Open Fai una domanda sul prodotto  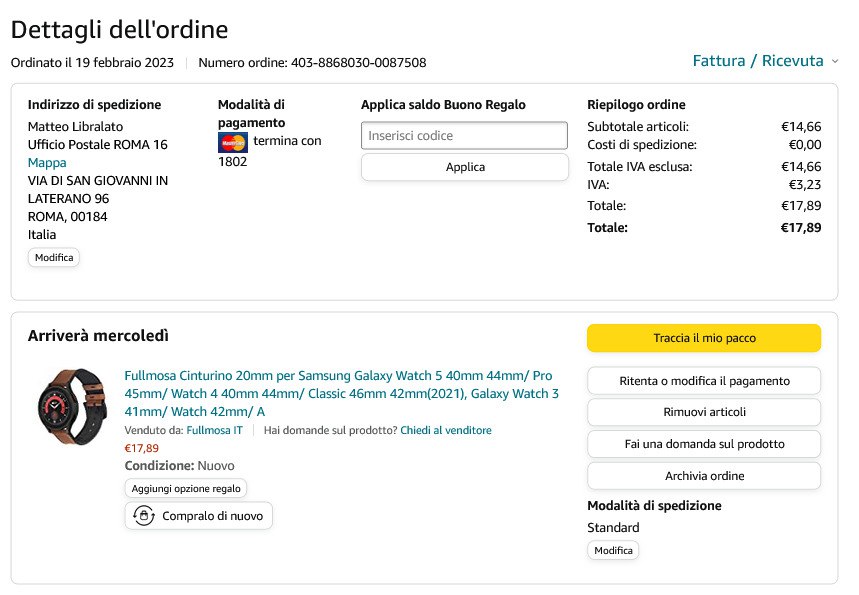point(703,444)
